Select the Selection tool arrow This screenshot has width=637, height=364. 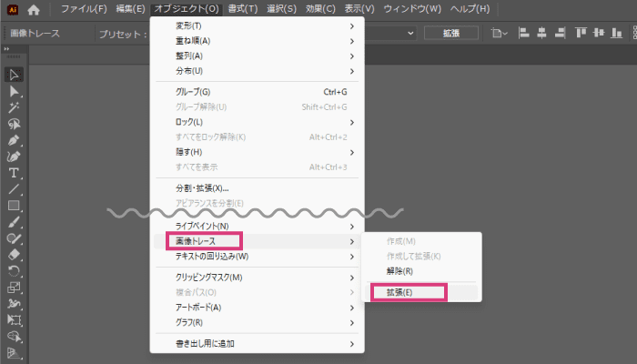tap(15, 75)
